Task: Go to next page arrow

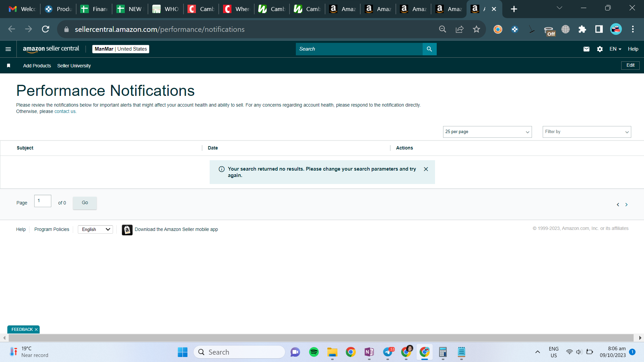Action: tap(626, 204)
